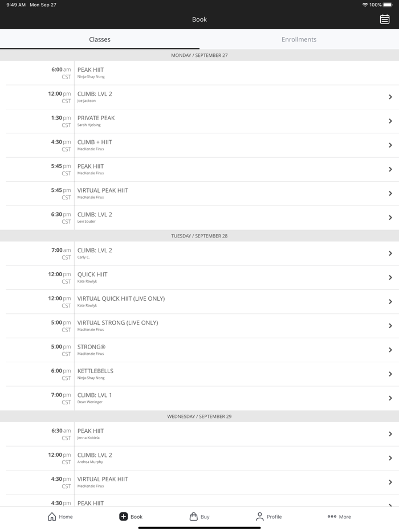Tap the Tuesday / September 28 header
Image resolution: width=399 pixels, height=532 pixels.
pyautogui.click(x=199, y=236)
